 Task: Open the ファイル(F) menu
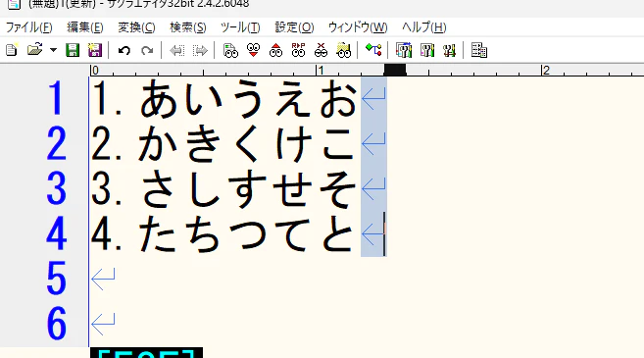click(x=28, y=27)
